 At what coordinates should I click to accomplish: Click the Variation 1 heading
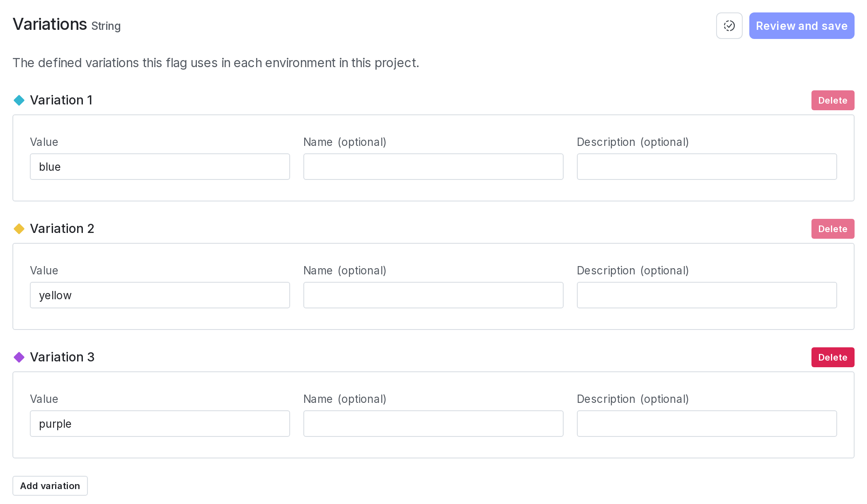click(61, 100)
